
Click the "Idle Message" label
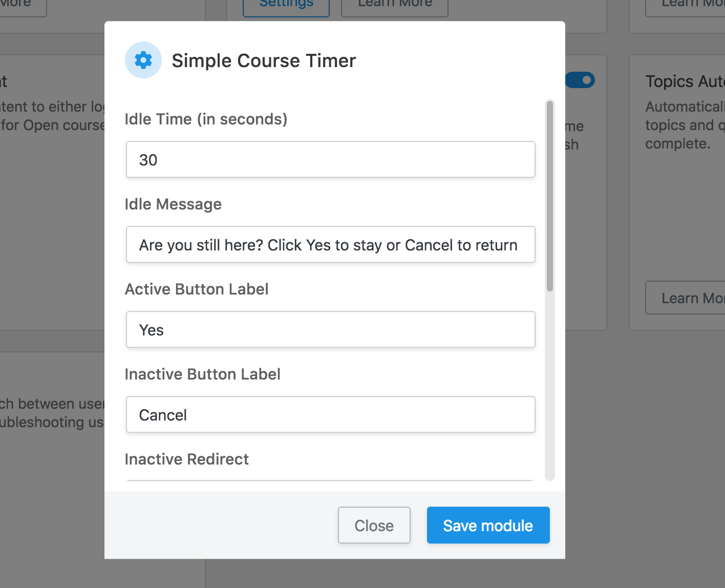[x=173, y=204]
